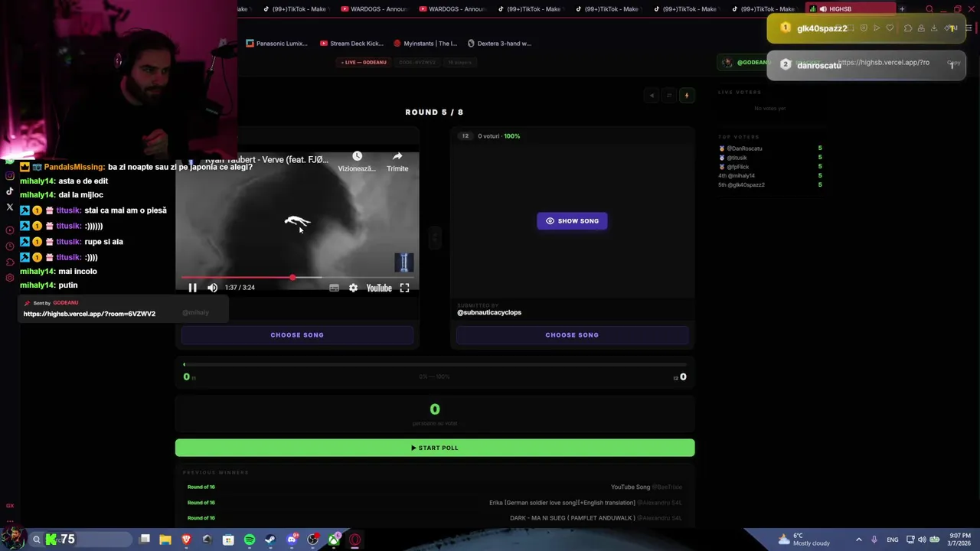
Task: Open pinned highsb.vercel.app room link
Action: 90,314
